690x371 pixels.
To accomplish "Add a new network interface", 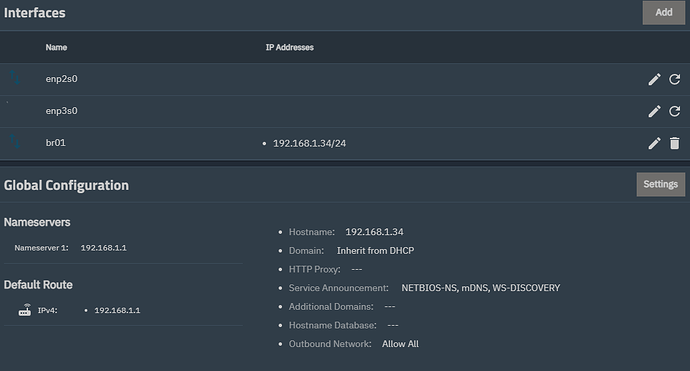I will click(664, 12).
